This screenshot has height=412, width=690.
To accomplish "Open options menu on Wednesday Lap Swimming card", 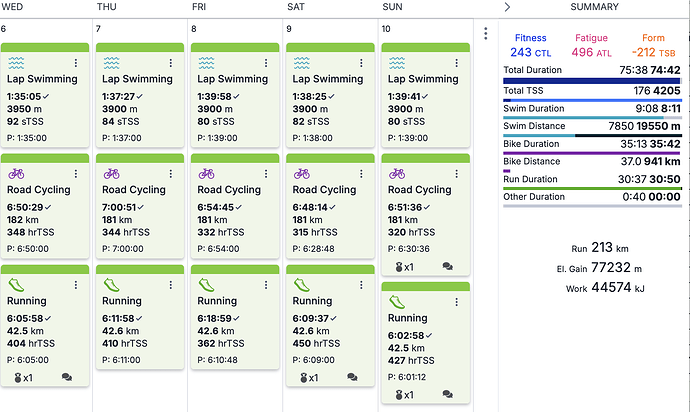I will pos(76,63).
